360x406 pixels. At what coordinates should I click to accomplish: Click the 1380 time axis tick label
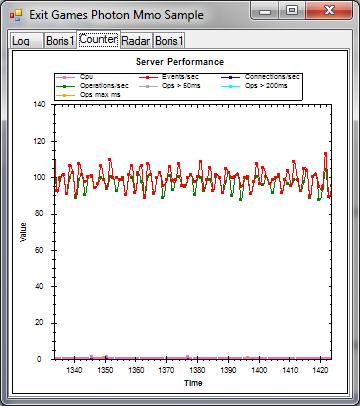(197, 370)
